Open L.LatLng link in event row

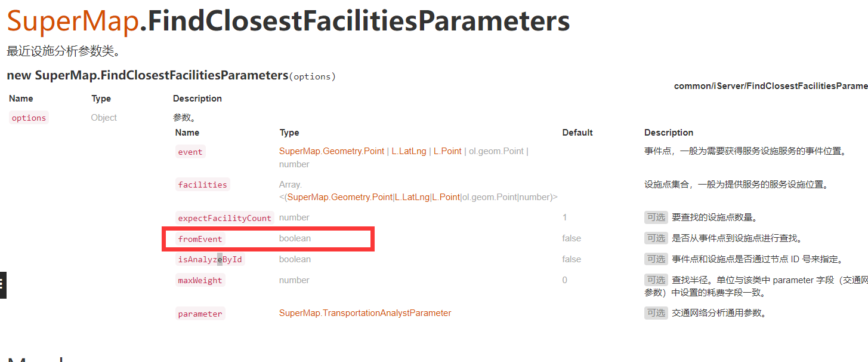click(410, 151)
